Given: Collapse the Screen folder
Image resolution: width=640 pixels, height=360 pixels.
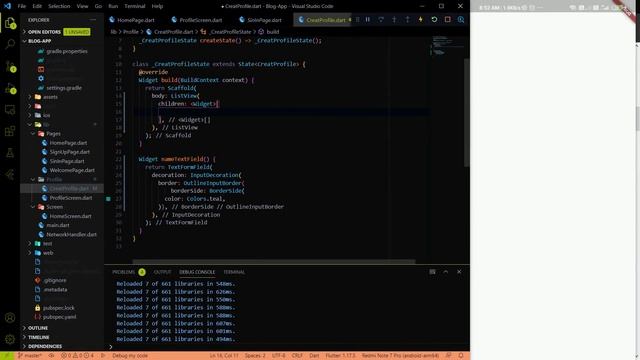Looking at the screenshot, I should pos(54,207).
